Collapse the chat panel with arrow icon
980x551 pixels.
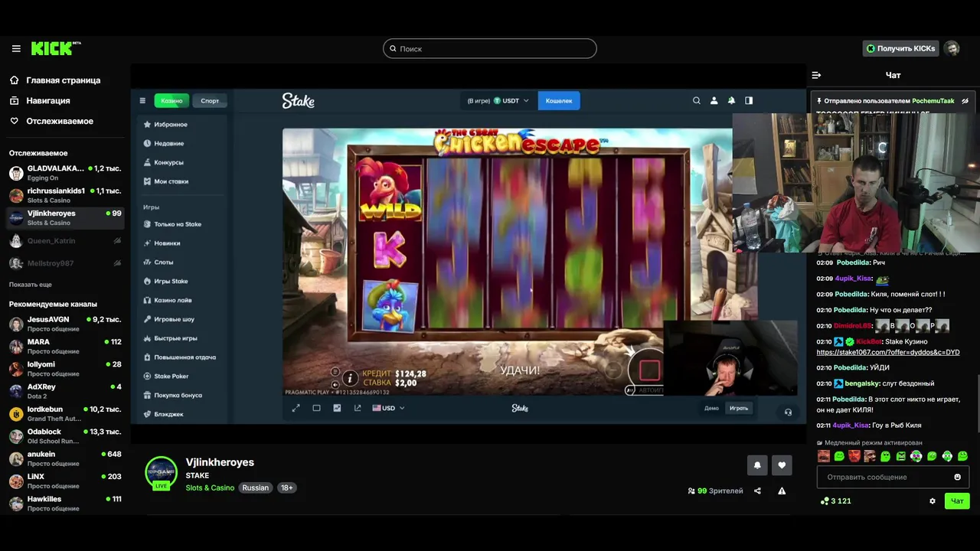pos(816,75)
